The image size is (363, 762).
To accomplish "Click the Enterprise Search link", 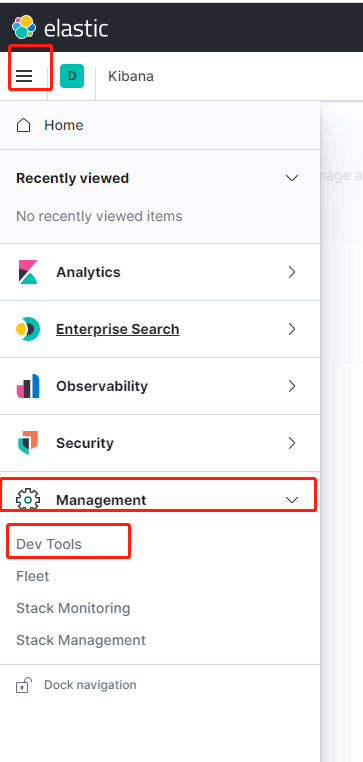I will coord(118,329).
